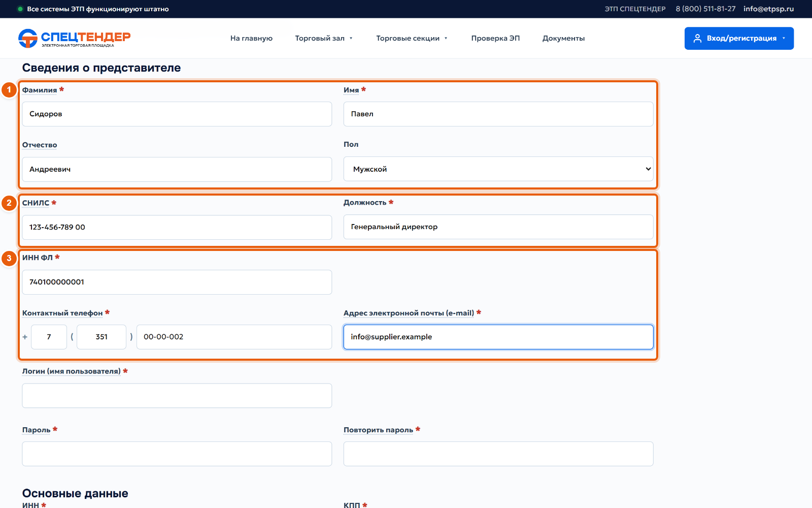Click the Адрес электронной почты (e-mail) label
812x508 pixels.
click(x=409, y=313)
